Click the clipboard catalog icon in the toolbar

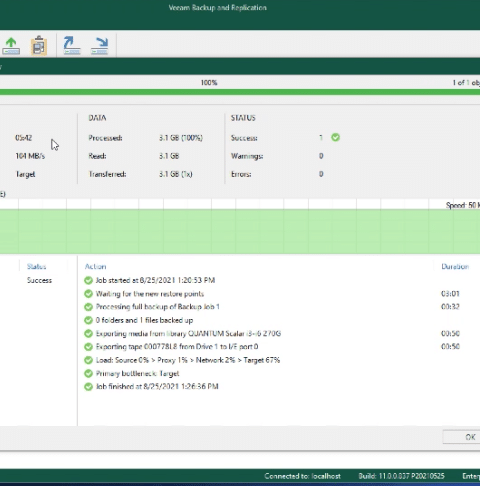[39, 46]
